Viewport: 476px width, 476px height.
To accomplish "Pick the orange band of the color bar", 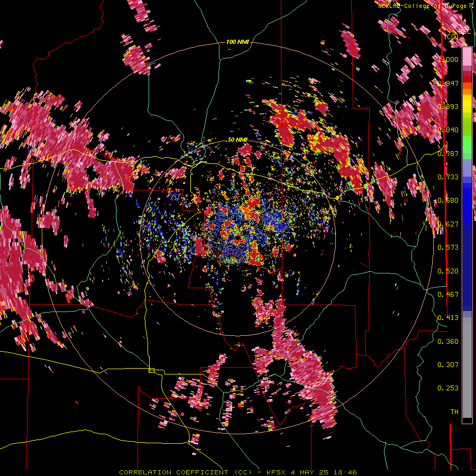I will [467, 91].
